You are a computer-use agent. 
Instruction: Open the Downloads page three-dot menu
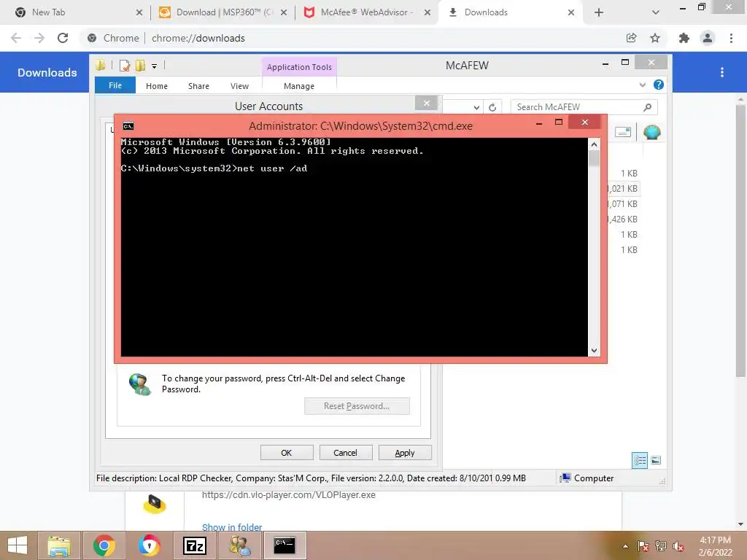[722, 72]
